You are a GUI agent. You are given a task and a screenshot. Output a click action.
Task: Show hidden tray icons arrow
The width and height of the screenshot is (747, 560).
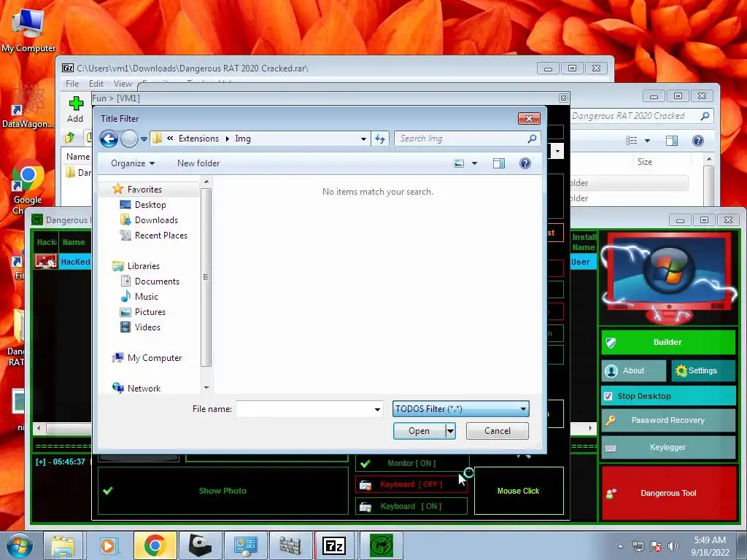620,546
